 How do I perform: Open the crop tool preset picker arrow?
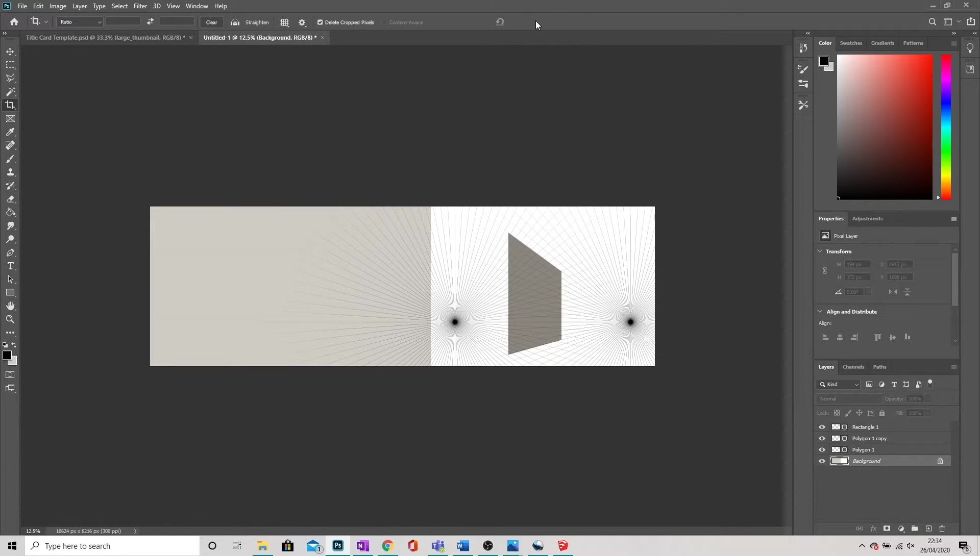pyautogui.click(x=46, y=22)
